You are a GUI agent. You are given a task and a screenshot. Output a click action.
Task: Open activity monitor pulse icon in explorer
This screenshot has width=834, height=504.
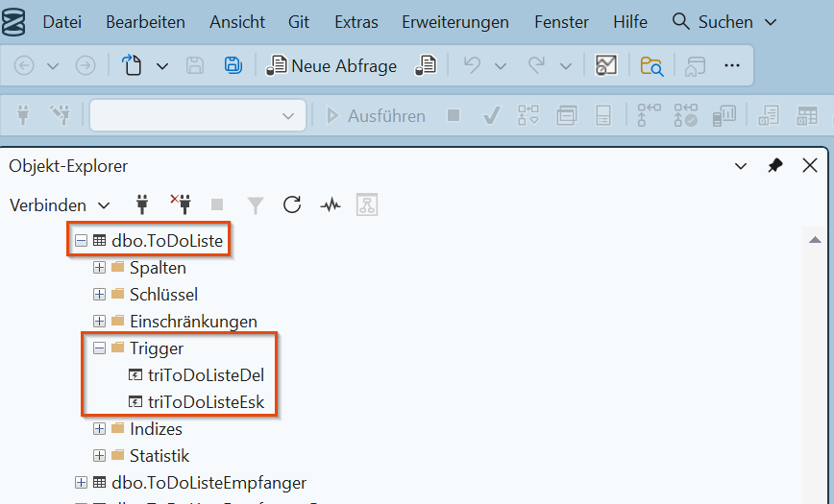[x=331, y=204]
